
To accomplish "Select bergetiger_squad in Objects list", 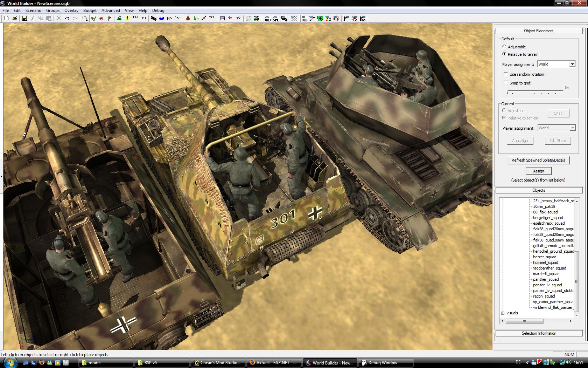I will 548,218.
